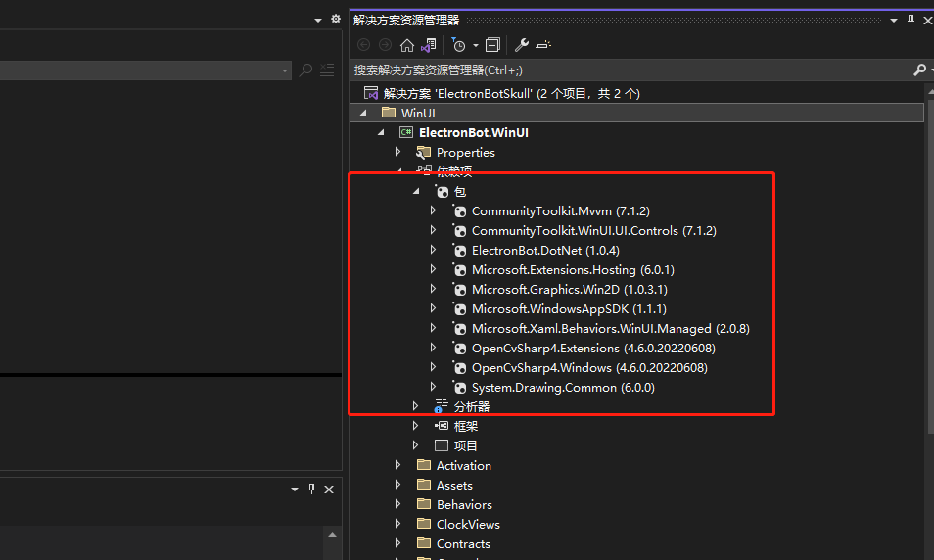Expand Microsoft.Graphics.Win2D package
The width and height of the screenshot is (934, 560).
433,289
